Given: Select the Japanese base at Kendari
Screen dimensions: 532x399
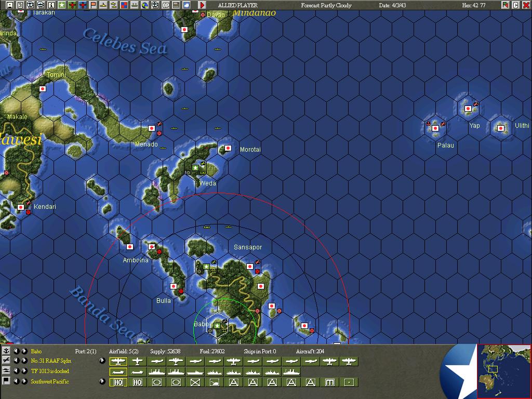Looking at the screenshot, I should (x=21, y=207).
